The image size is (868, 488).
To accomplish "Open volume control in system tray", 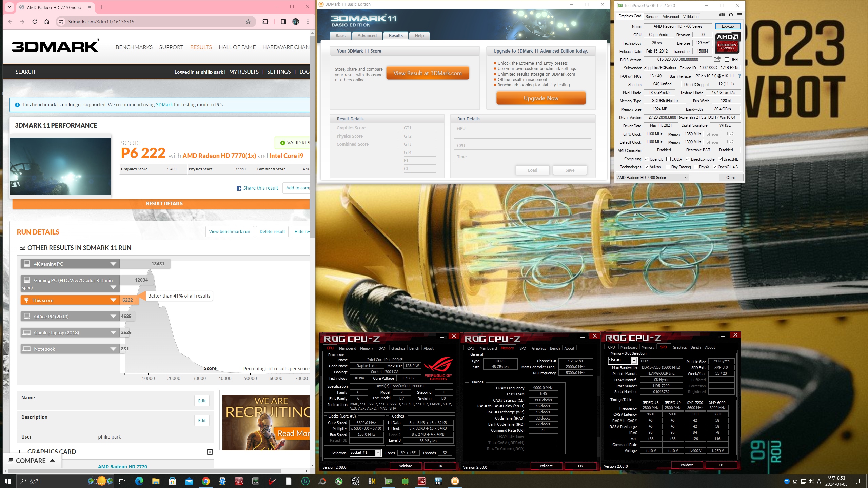I will 811,481.
